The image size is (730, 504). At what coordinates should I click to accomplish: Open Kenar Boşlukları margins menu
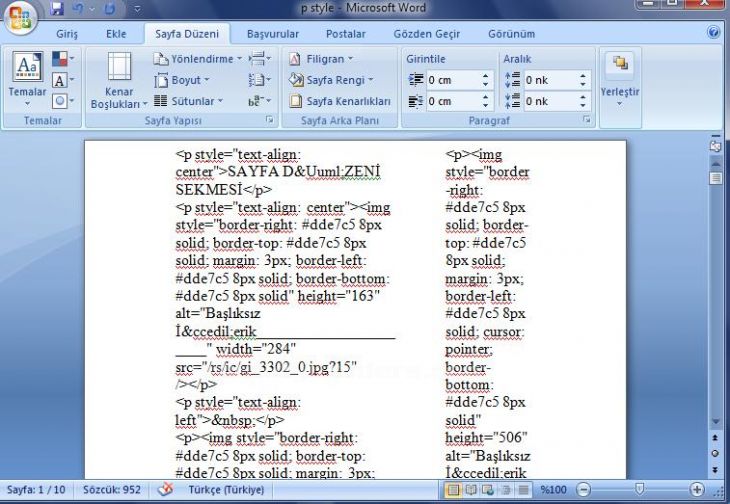pyautogui.click(x=119, y=80)
